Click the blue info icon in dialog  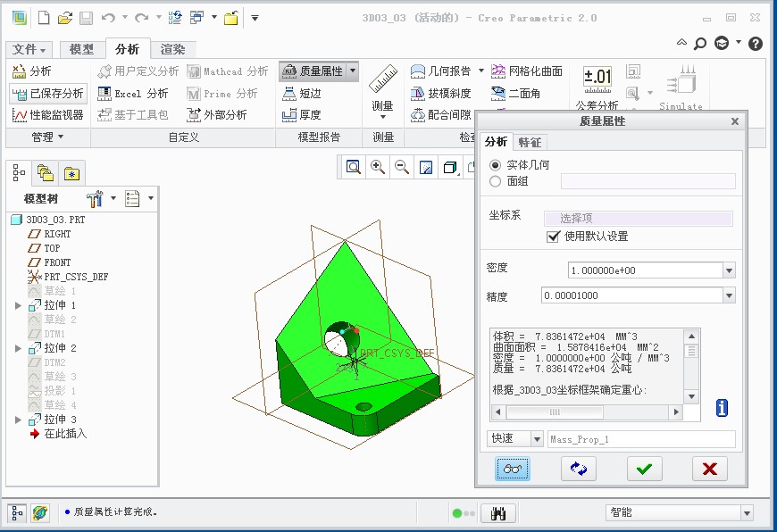pos(722,408)
